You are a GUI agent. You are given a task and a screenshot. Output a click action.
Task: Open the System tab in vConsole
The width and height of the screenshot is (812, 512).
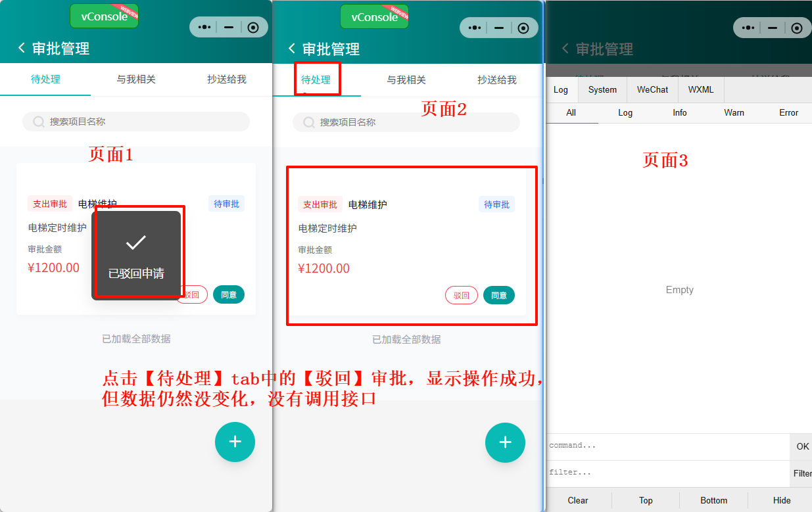pos(602,89)
